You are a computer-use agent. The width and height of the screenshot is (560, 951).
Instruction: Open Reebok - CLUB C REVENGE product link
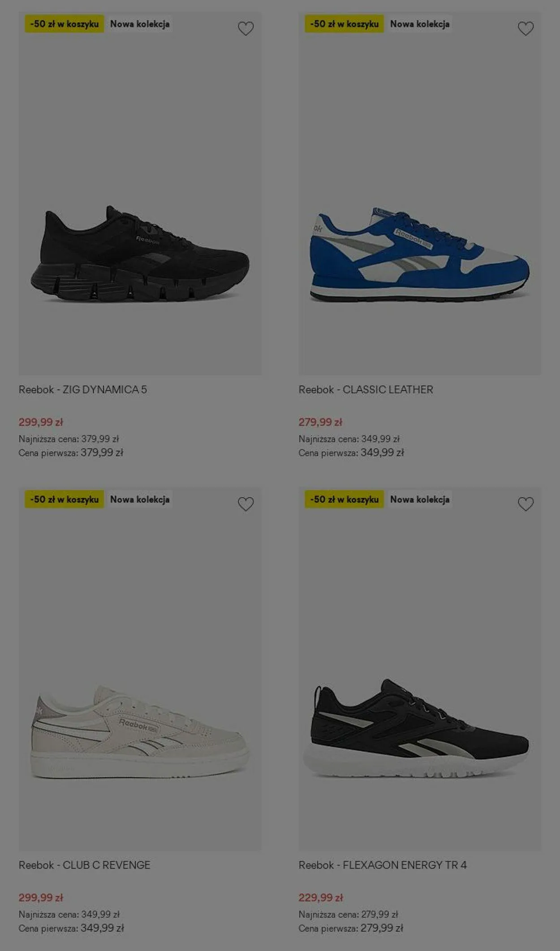[x=85, y=865]
